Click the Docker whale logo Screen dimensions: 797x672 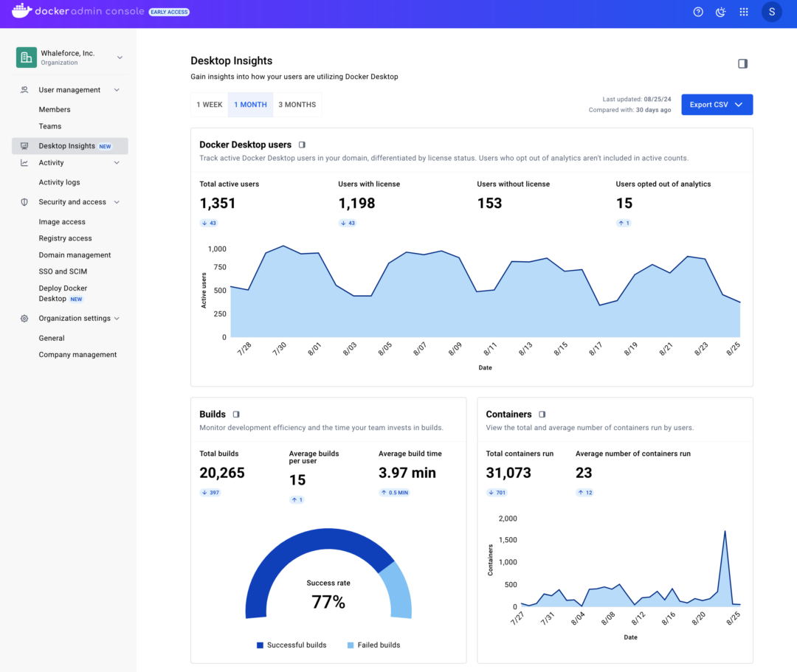(21, 11)
